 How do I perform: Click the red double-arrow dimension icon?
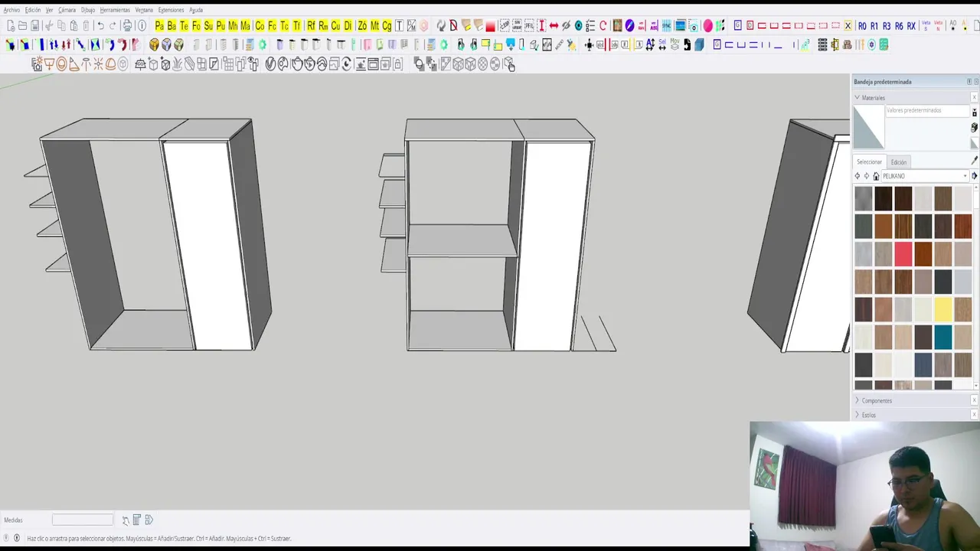(554, 25)
